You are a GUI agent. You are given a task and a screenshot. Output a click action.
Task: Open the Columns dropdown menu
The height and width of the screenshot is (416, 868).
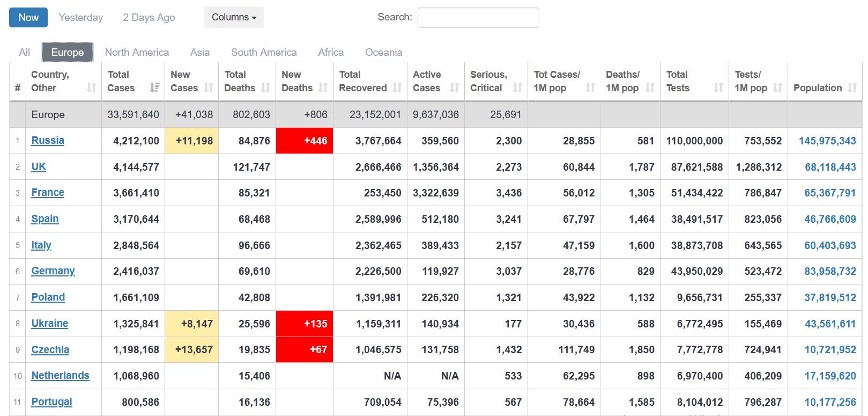pos(234,17)
